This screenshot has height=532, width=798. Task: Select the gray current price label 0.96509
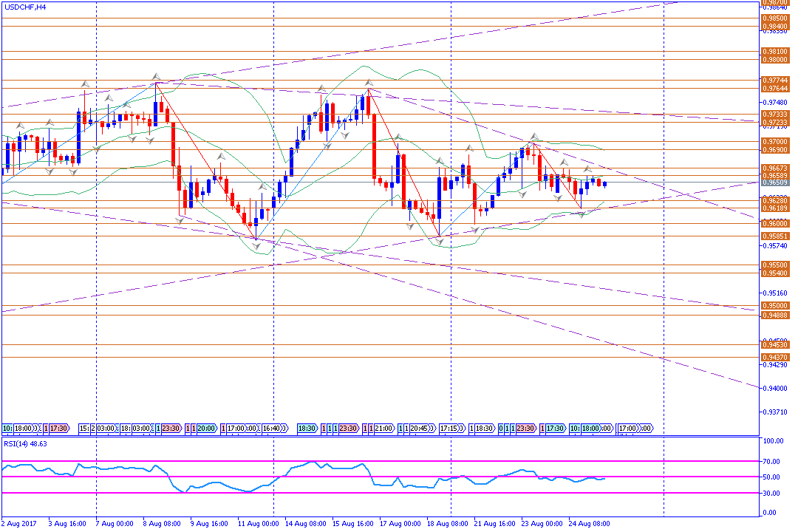[x=775, y=183]
